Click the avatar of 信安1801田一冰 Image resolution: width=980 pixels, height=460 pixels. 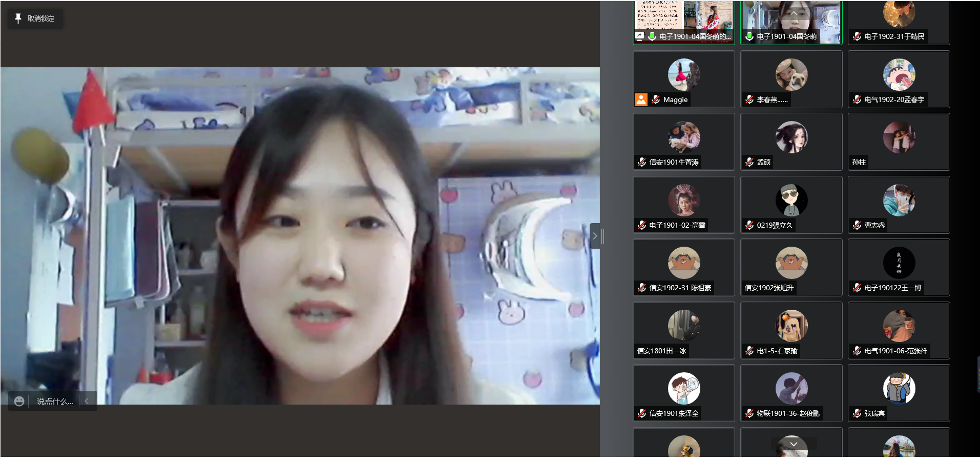[684, 326]
